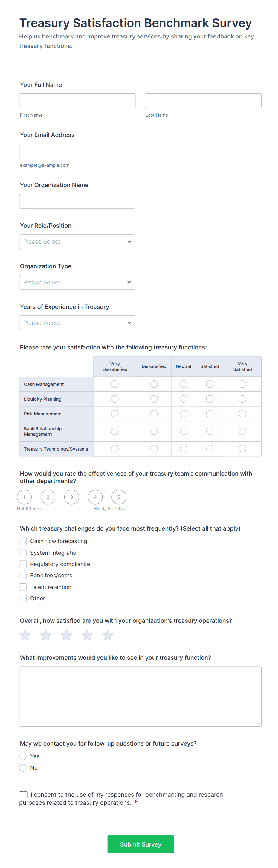Check the Cash flow forecasting checkbox
The width and height of the screenshot is (278, 868).
click(23, 541)
